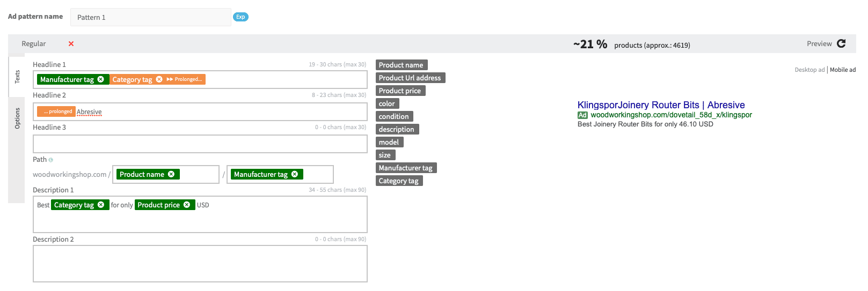Click the red X to delete Regular variant
868x291 pixels.
(x=71, y=44)
